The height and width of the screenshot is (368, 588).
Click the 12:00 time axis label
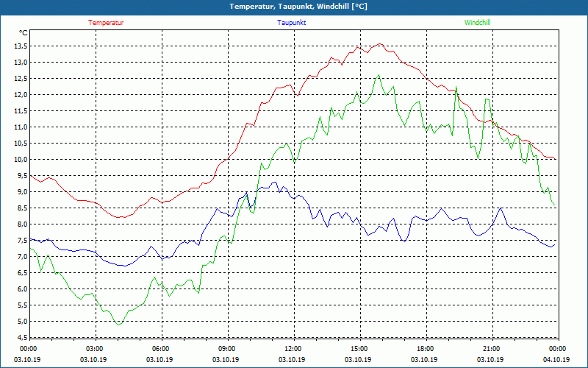292,349
